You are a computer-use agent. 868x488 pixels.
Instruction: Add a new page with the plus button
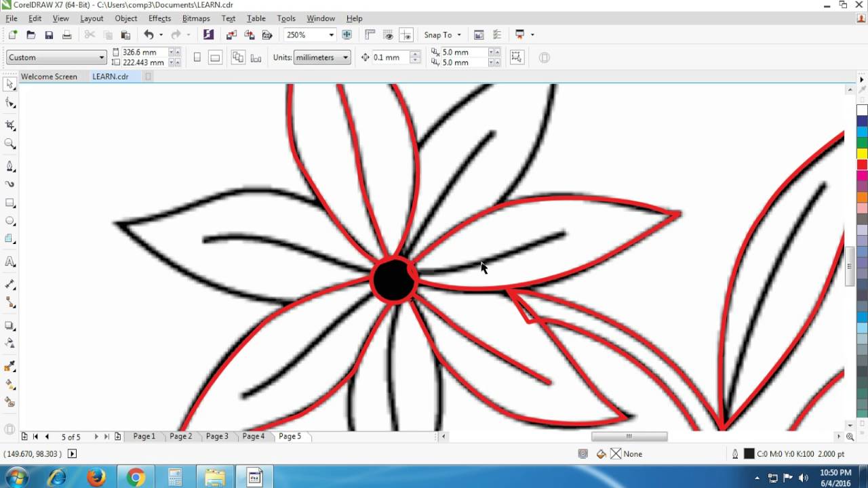(x=117, y=436)
